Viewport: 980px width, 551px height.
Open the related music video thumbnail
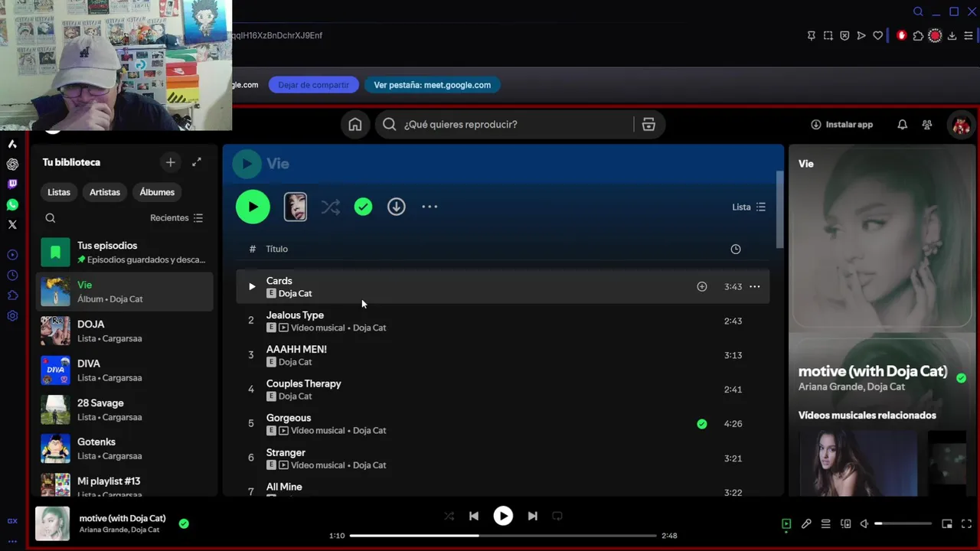click(857, 463)
